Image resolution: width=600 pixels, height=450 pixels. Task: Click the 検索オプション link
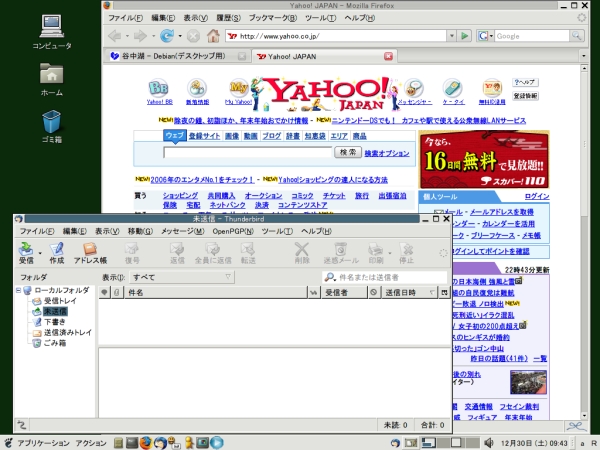tap(387, 153)
